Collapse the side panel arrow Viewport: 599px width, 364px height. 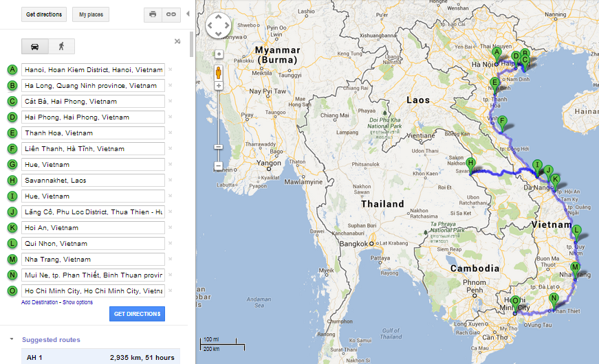click(188, 14)
